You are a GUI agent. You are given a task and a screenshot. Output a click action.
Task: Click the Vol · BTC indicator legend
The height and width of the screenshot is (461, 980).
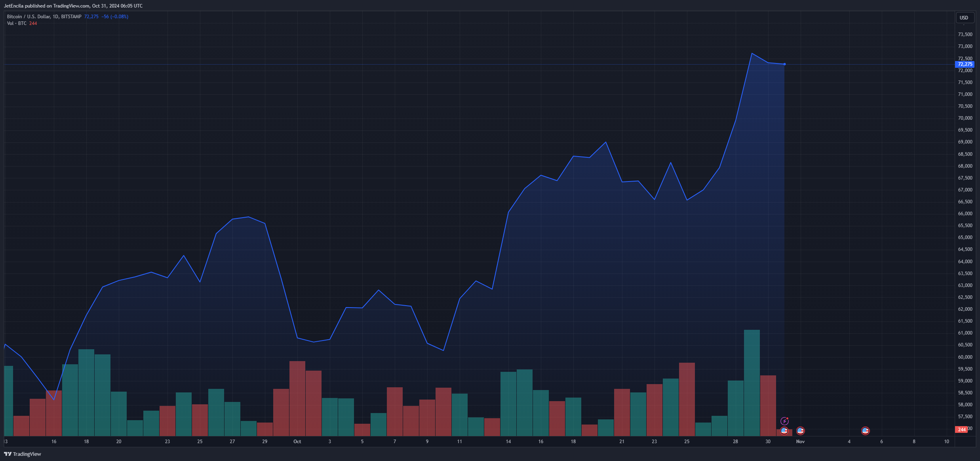[17, 23]
